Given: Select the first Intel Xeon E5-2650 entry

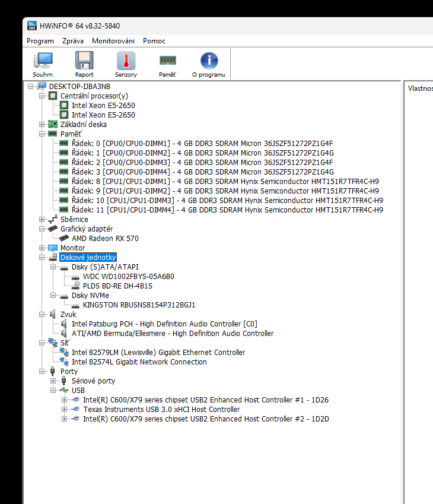Looking at the screenshot, I should point(103,105).
